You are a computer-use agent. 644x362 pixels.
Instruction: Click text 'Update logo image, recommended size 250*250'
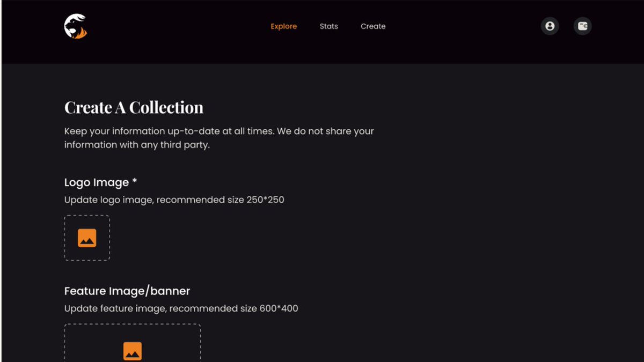174,200
